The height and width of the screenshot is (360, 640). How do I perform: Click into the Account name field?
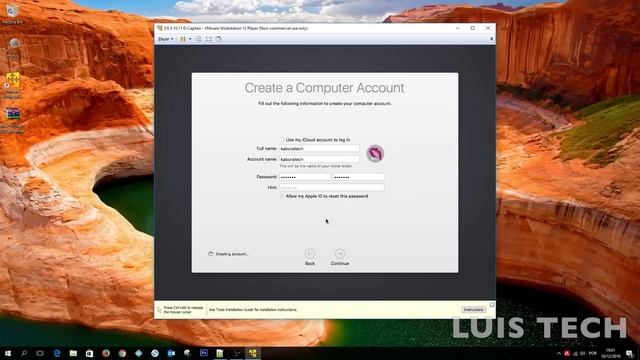[319, 159]
